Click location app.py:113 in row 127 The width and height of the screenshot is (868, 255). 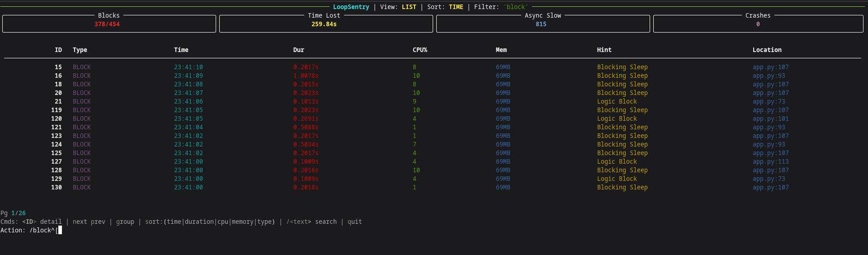(x=771, y=162)
